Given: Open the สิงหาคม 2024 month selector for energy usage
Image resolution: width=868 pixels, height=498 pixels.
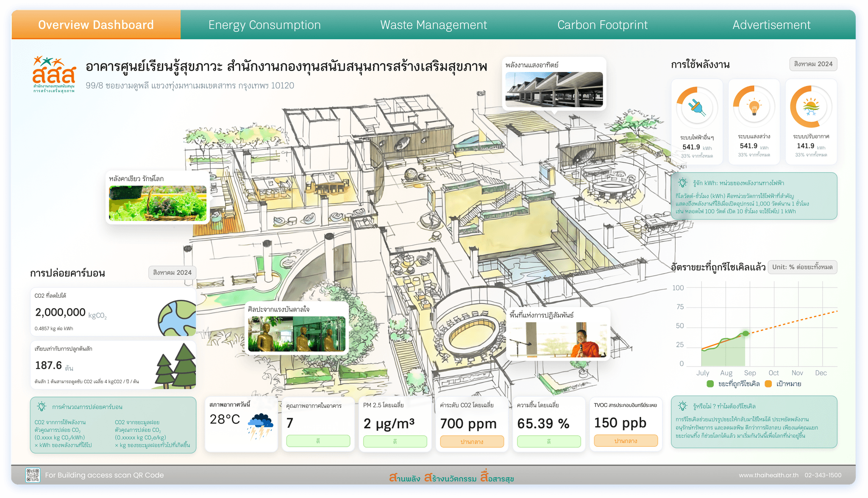Looking at the screenshot, I should 813,64.
